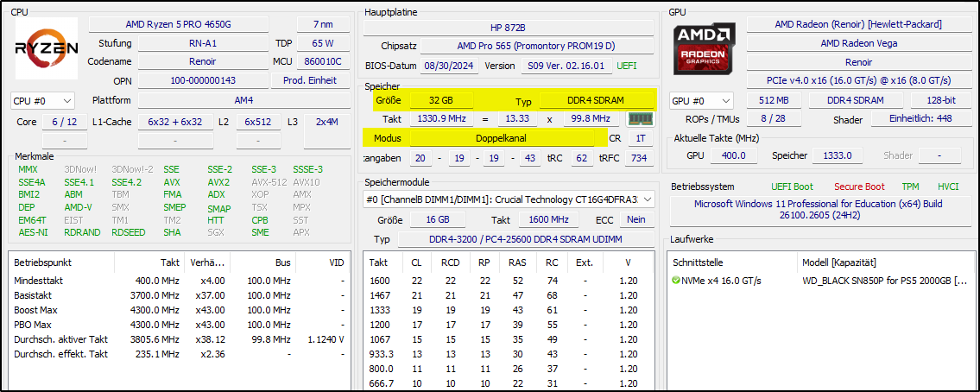Click the Betriebspunkt column header
Viewport: 980px width, 392px height.
pos(61,262)
